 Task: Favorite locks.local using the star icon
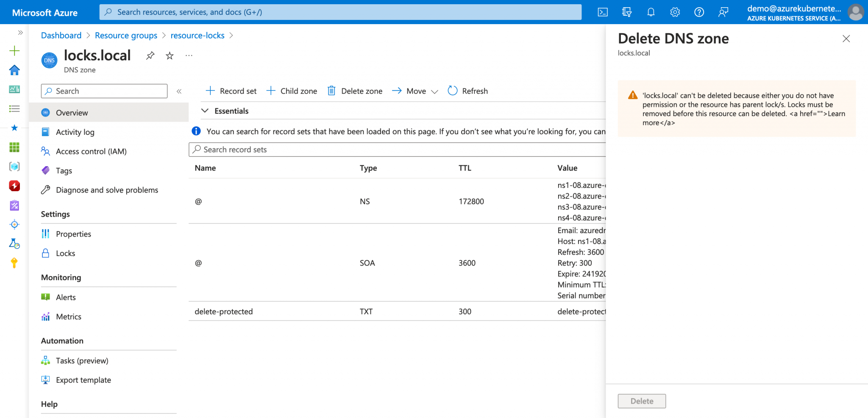[169, 56]
